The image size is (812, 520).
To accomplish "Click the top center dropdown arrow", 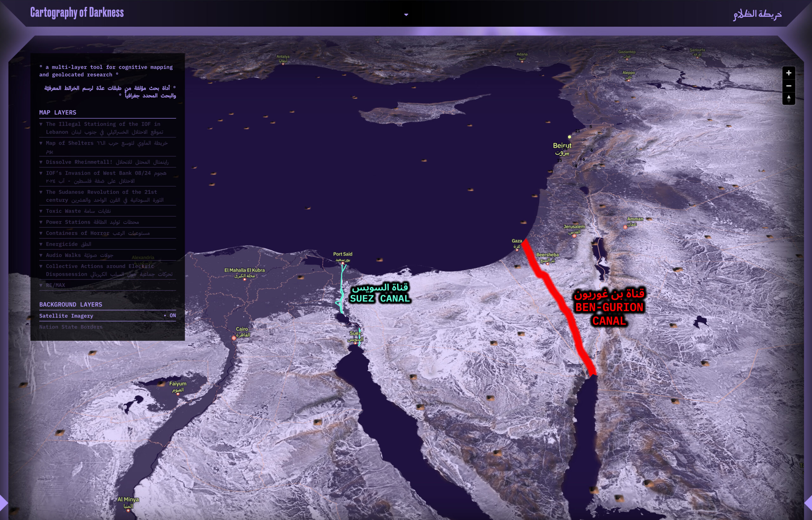I will click(x=406, y=15).
